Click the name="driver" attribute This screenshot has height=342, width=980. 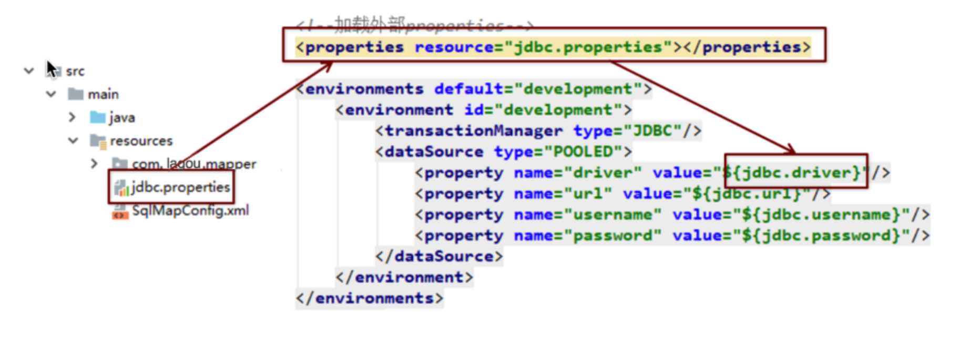[578, 173]
